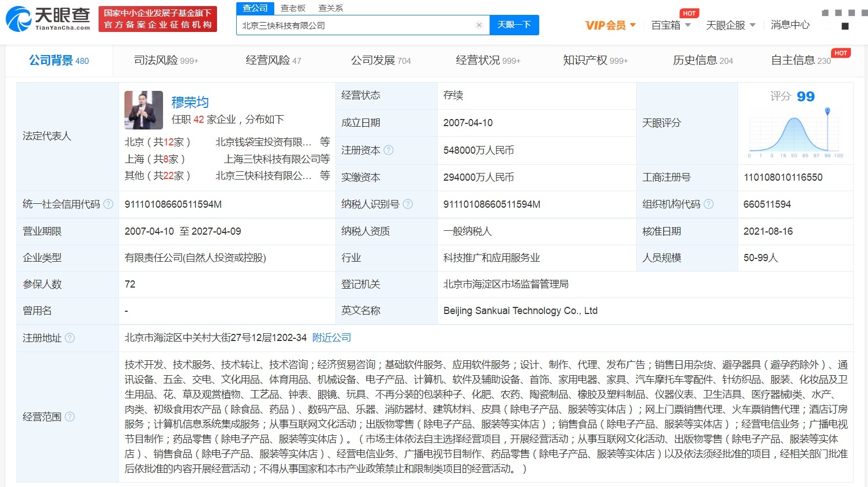The image size is (868, 487).
Task: Open the 经营状况 tab
Action: pos(488,61)
